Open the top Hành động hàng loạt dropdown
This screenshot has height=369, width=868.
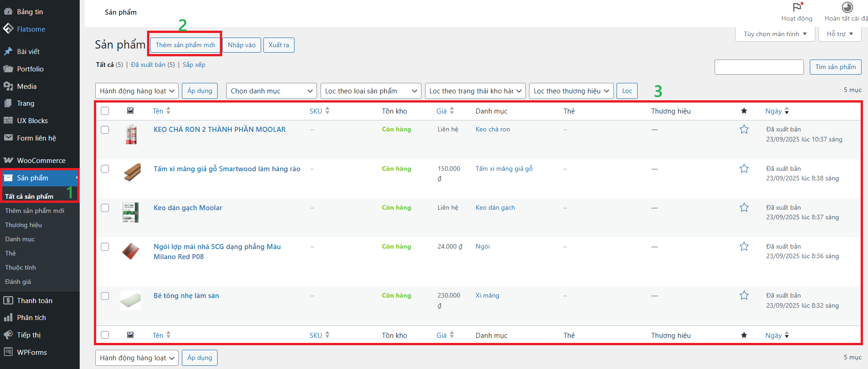pyautogui.click(x=137, y=91)
